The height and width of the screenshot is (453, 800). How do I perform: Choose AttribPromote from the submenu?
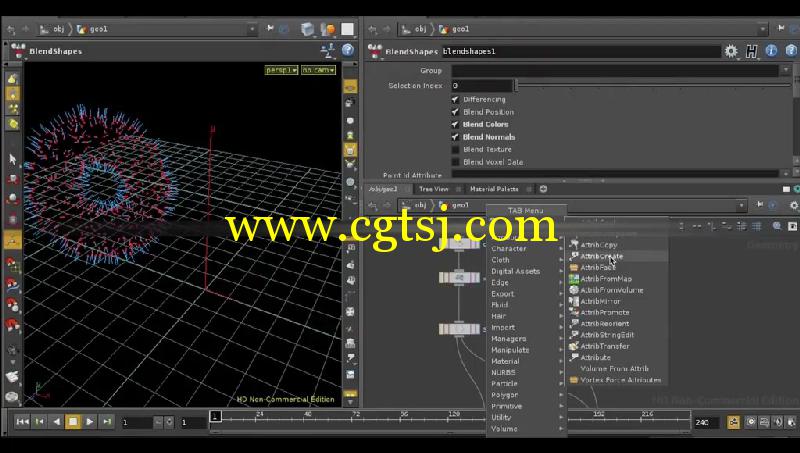pyautogui.click(x=617, y=312)
